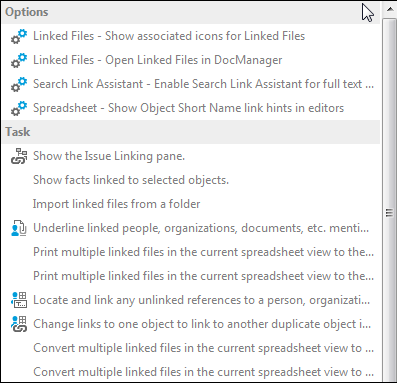
Task: Choose Linked Files - Open Linked Files in DocManager
Action: [x=191, y=60]
